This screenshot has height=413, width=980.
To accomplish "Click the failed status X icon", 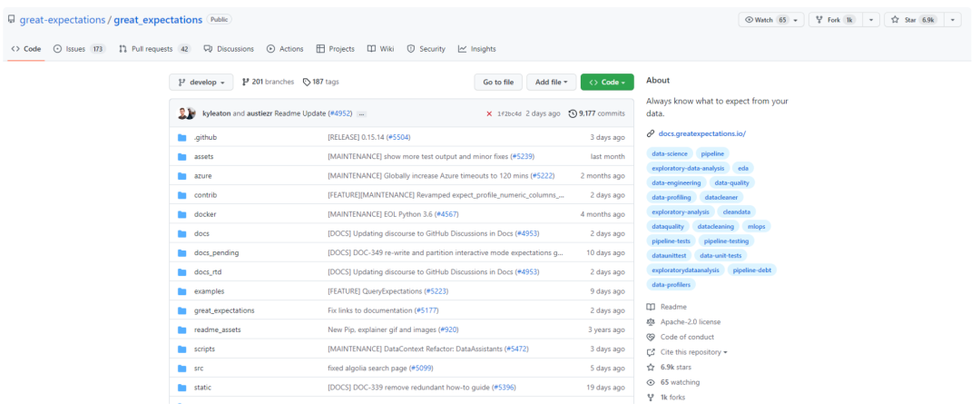I will click(x=489, y=113).
